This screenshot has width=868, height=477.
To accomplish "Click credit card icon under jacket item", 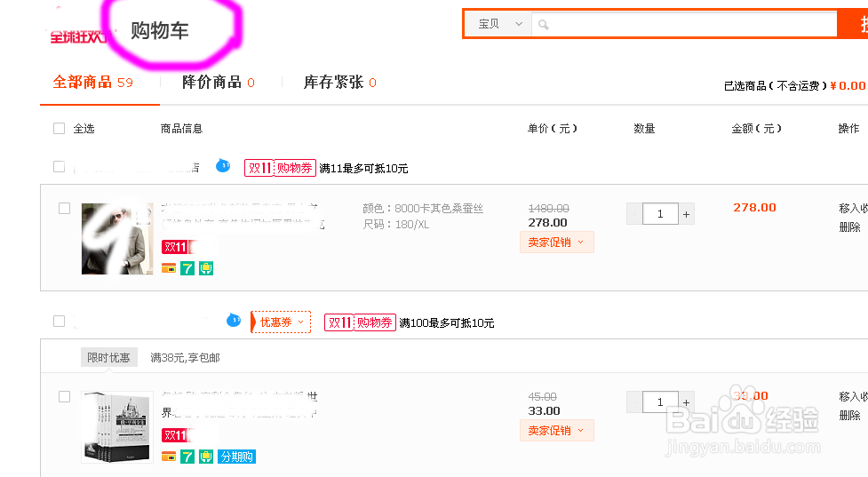I will [169, 269].
